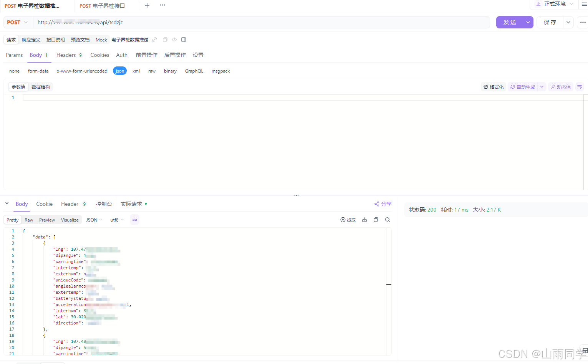The height and width of the screenshot is (364, 588).
Task: Open 设置 settings tab
Action: pos(198,55)
